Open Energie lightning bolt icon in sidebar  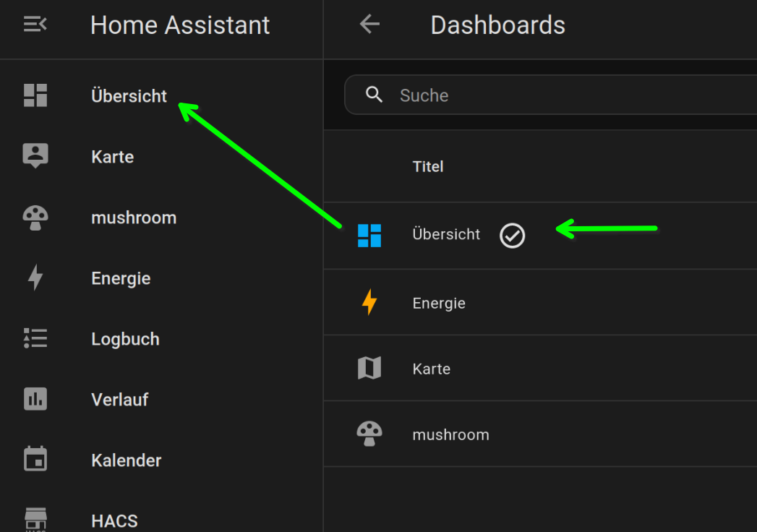[35, 278]
